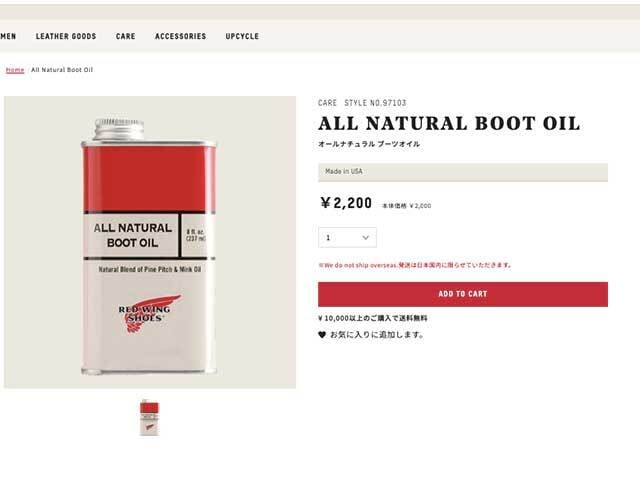Open the partially visible MEN menu

click(x=8, y=36)
